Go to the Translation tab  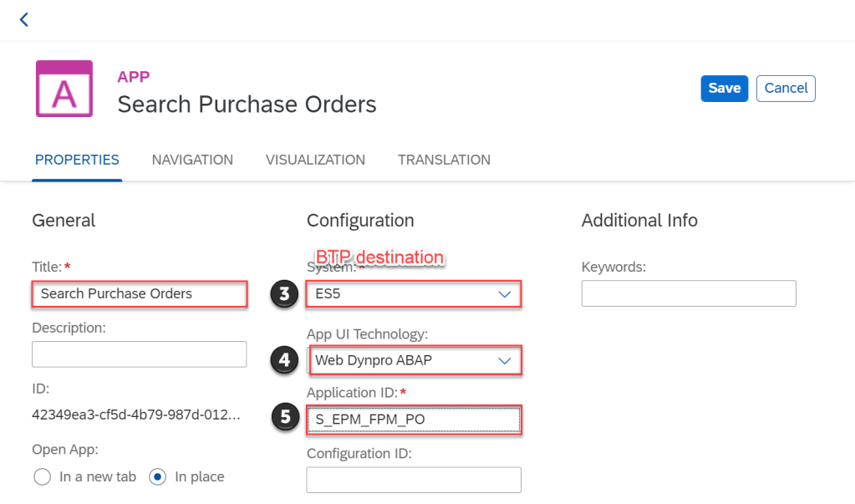444,160
